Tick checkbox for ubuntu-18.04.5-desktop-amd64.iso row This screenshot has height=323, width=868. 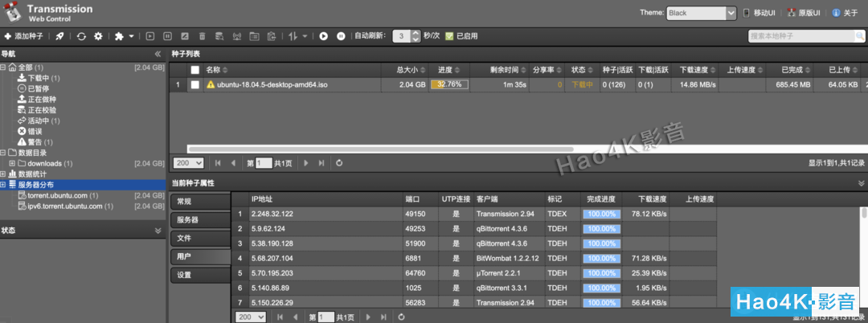click(194, 84)
